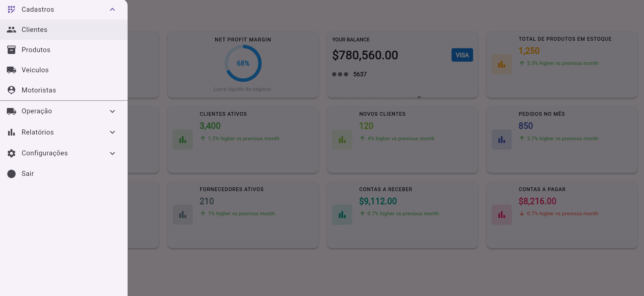
Task: Click the Clientes people icon
Action: click(x=11, y=30)
